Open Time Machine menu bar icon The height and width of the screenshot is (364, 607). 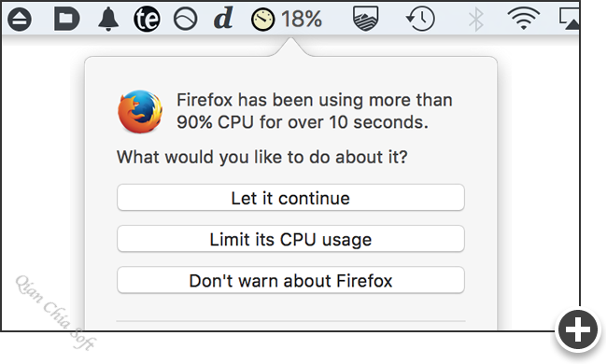point(420,19)
